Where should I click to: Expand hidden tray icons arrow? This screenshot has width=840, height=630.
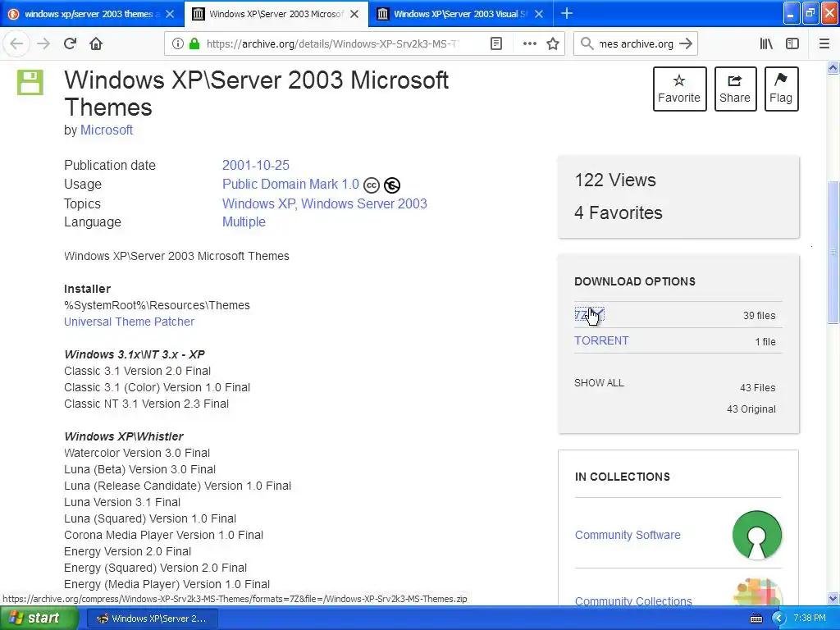[778, 619]
